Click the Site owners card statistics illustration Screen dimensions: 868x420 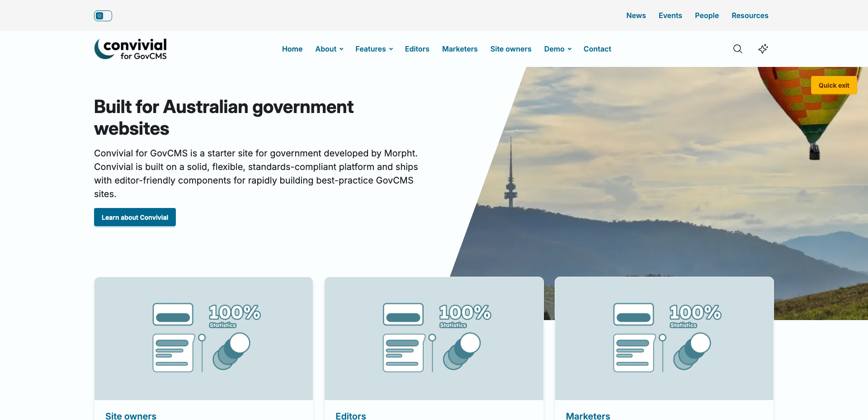[203, 339]
